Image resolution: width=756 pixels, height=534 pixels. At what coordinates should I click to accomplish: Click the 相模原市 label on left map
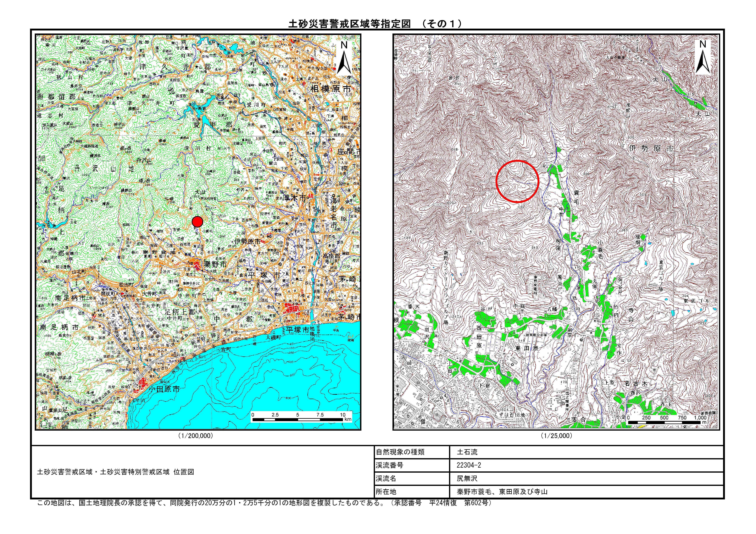pyautogui.click(x=331, y=89)
